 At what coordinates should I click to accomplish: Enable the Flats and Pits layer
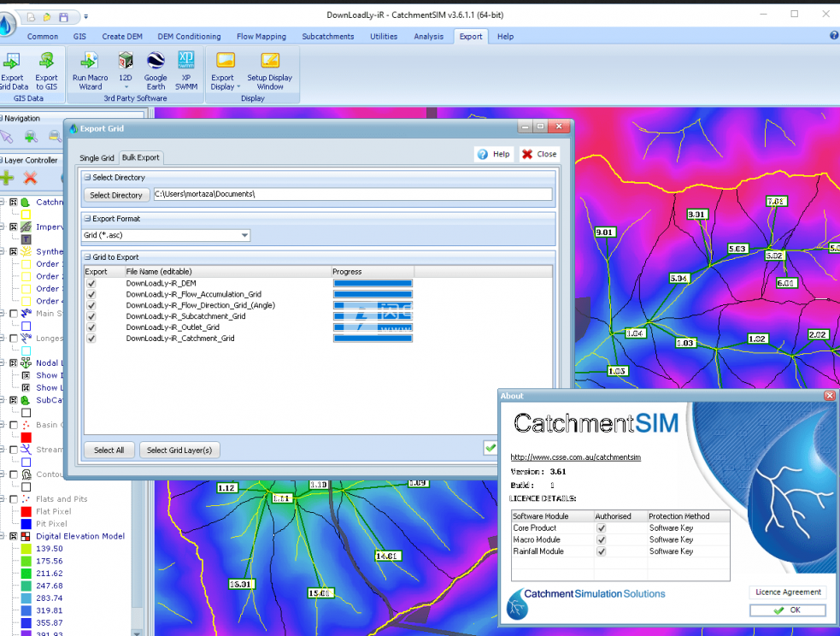[14, 499]
